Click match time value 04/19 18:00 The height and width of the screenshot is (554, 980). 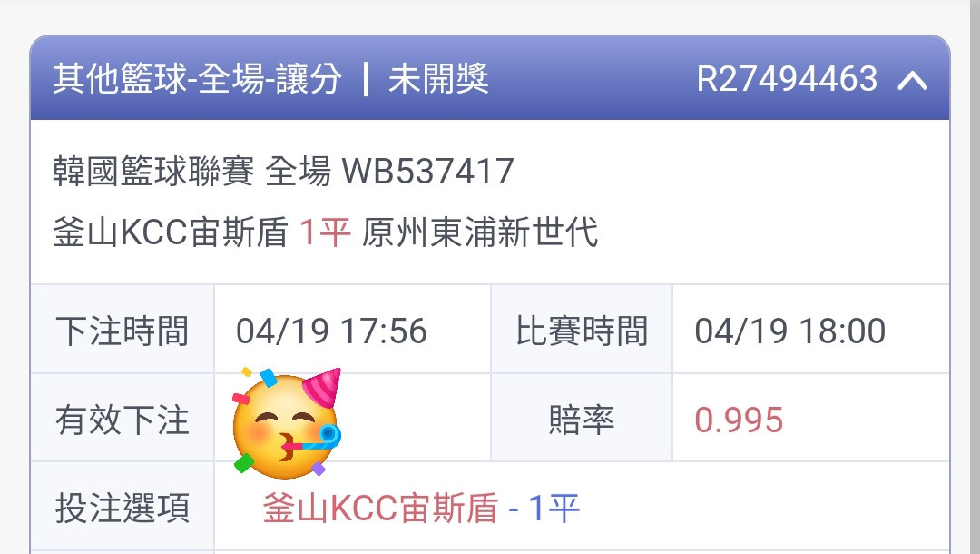coord(790,331)
